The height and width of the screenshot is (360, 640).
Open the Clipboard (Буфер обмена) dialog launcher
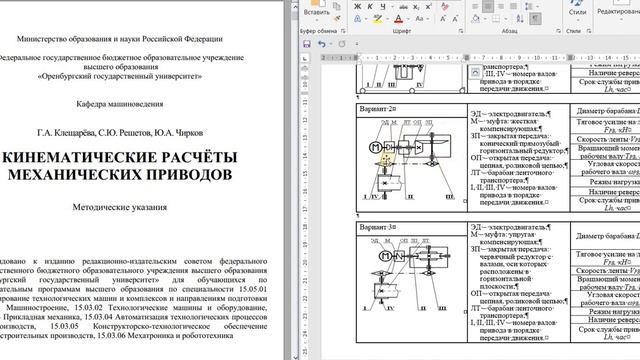coord(343,31)
